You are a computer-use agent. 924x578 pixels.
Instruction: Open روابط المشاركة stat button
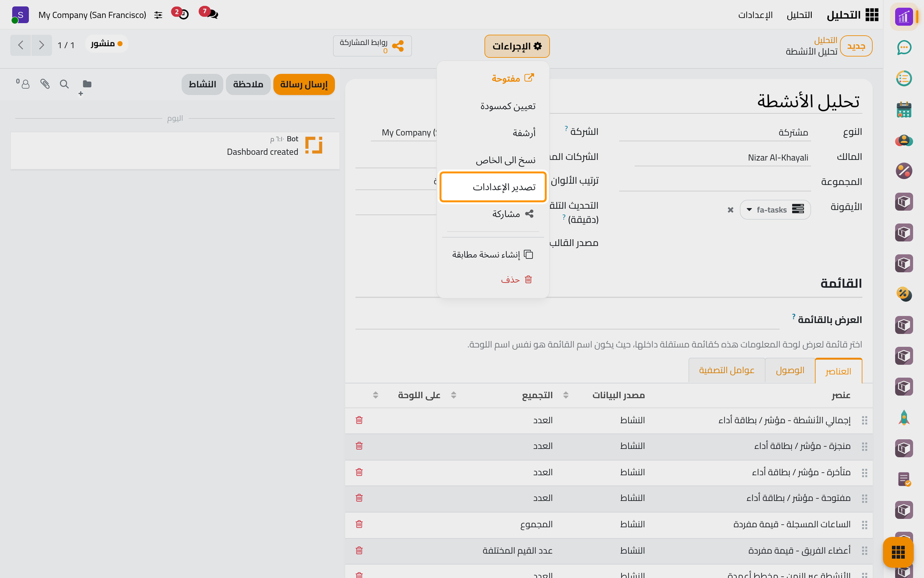click(372, 46)
